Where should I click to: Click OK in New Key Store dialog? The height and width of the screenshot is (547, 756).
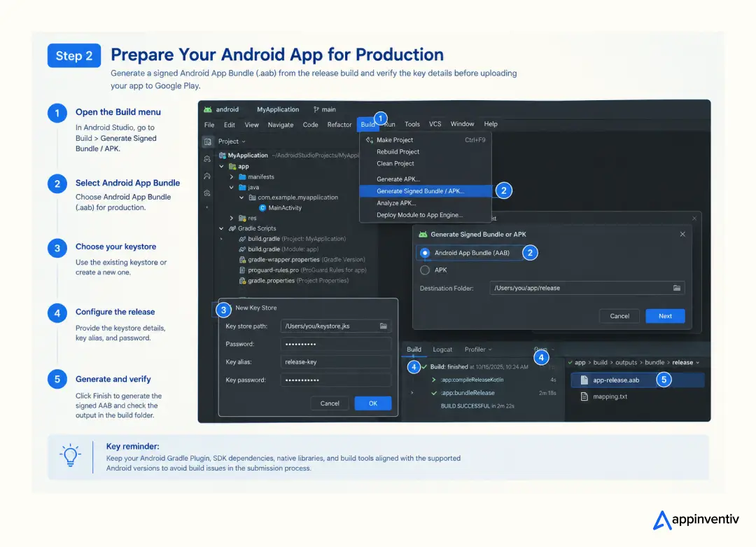coord(372,403)
